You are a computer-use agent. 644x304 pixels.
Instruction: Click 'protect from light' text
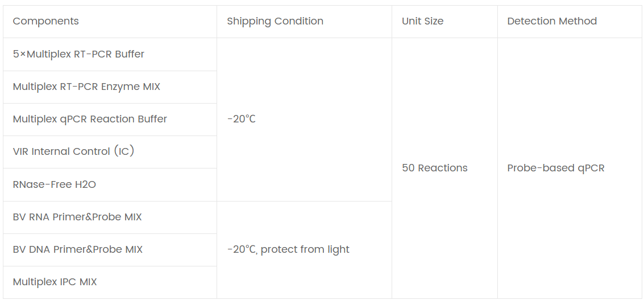pos(305,249)
